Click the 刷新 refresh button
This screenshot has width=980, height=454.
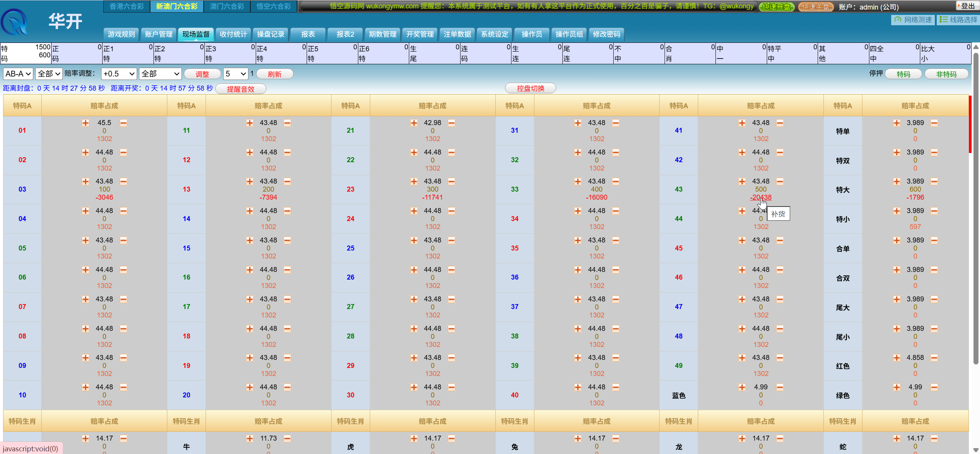pyautogui.click(x=274, y=74)
